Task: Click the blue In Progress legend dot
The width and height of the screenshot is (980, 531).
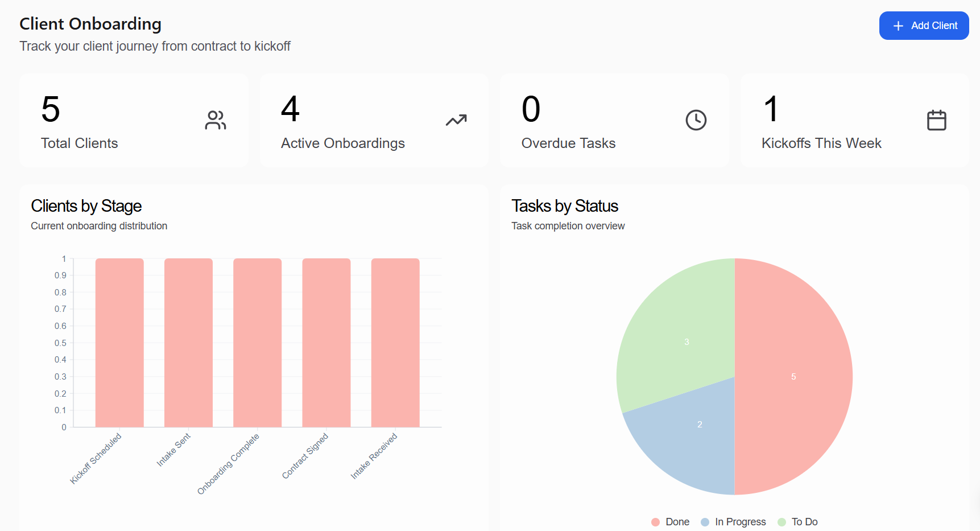Action: (705, 521)
